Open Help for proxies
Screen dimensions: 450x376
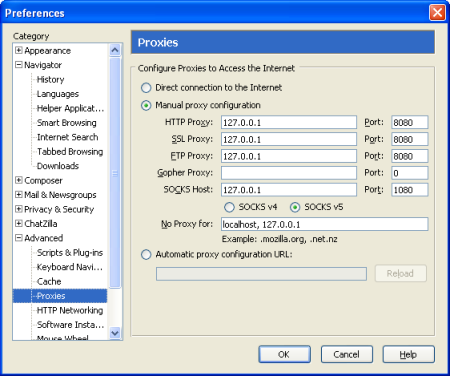coord(408,354)
